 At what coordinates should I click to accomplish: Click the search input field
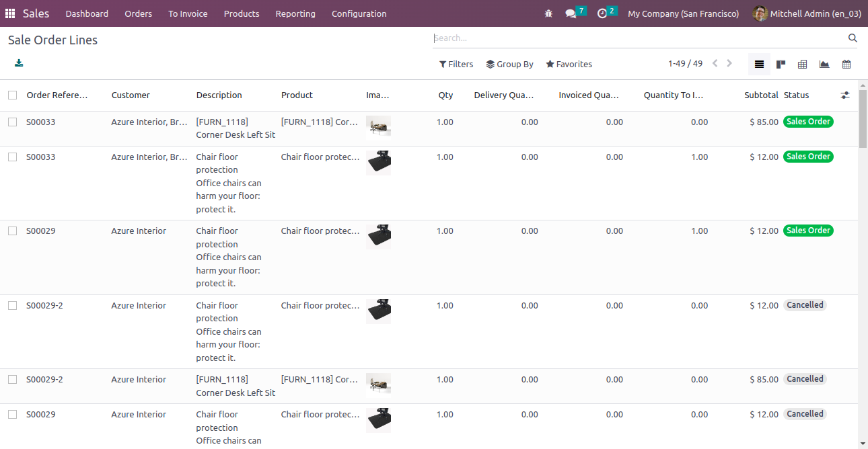[639, 38]
